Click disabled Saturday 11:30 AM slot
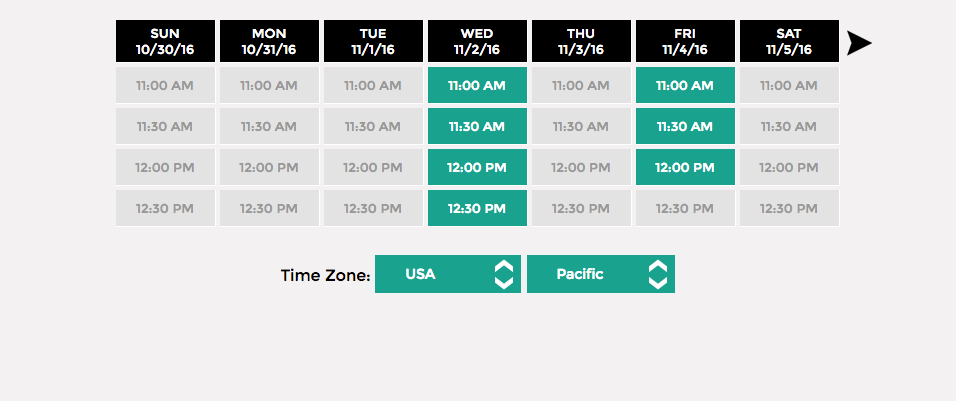956x401 pixels. click(789, 127)
